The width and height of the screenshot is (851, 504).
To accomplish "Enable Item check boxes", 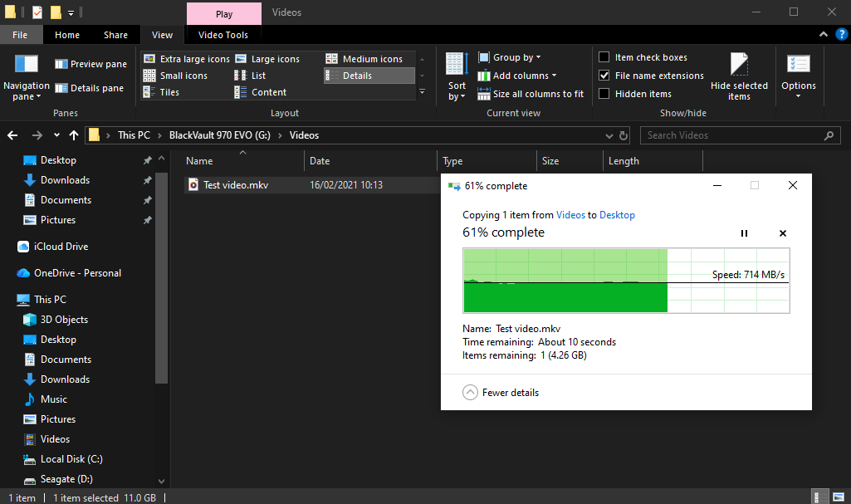I will [x=604, y=57].
